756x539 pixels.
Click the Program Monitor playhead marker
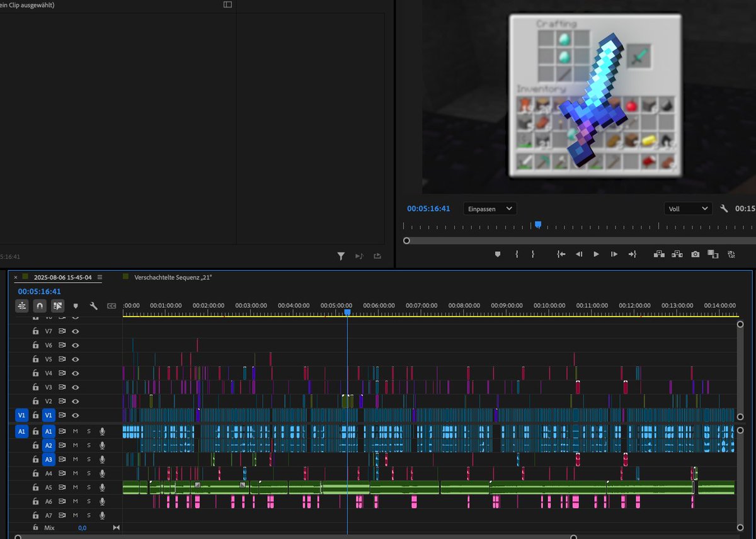click(x=538, y=224)
